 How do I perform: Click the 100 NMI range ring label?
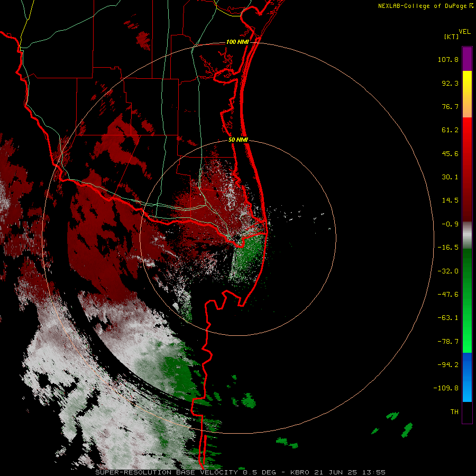pyautogui.click(x=237, y=42)
